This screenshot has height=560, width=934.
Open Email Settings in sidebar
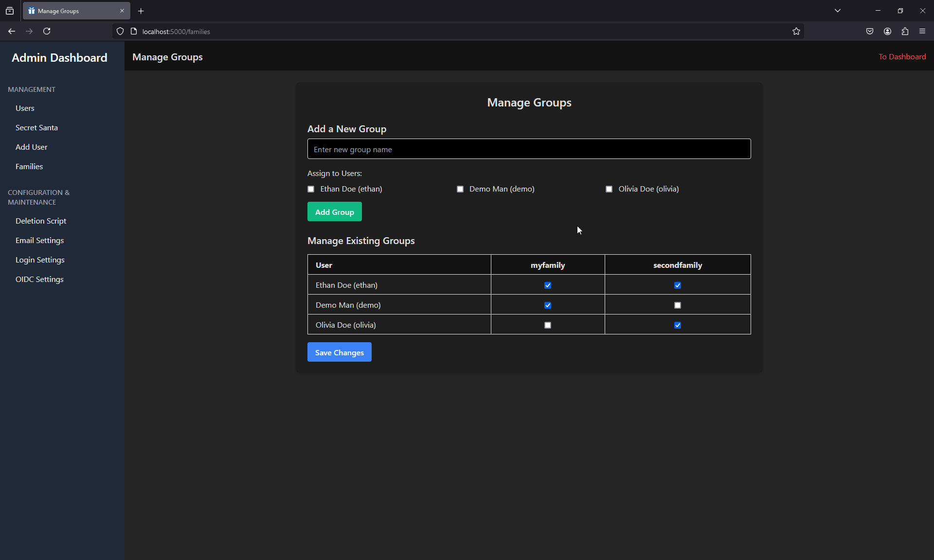39,240
